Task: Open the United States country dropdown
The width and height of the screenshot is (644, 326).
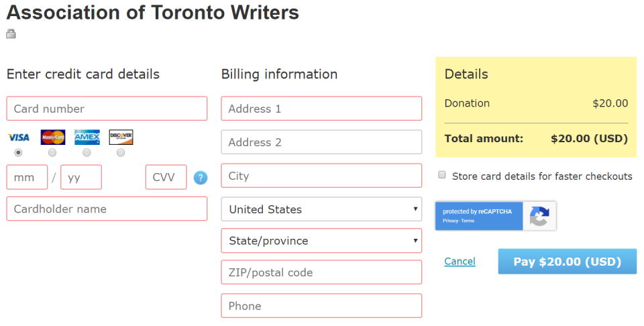Action: point(321,209)
